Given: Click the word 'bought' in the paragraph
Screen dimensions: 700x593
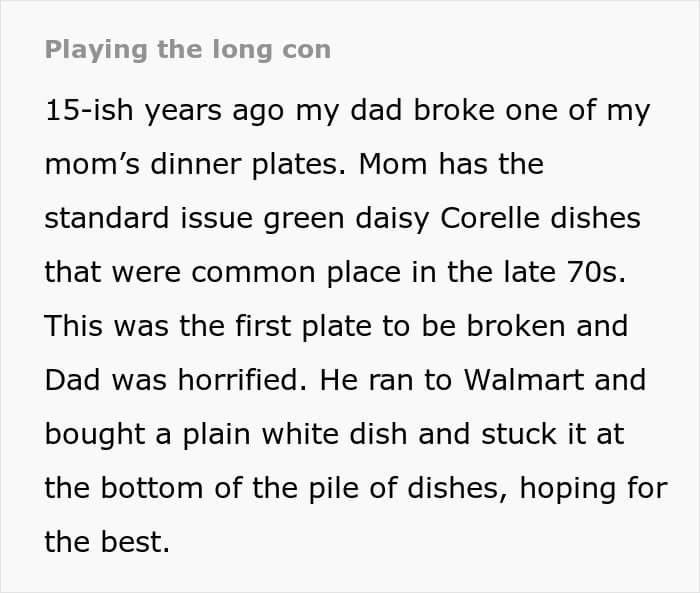Looking at the screenshot, I should [x=95, y=435].
